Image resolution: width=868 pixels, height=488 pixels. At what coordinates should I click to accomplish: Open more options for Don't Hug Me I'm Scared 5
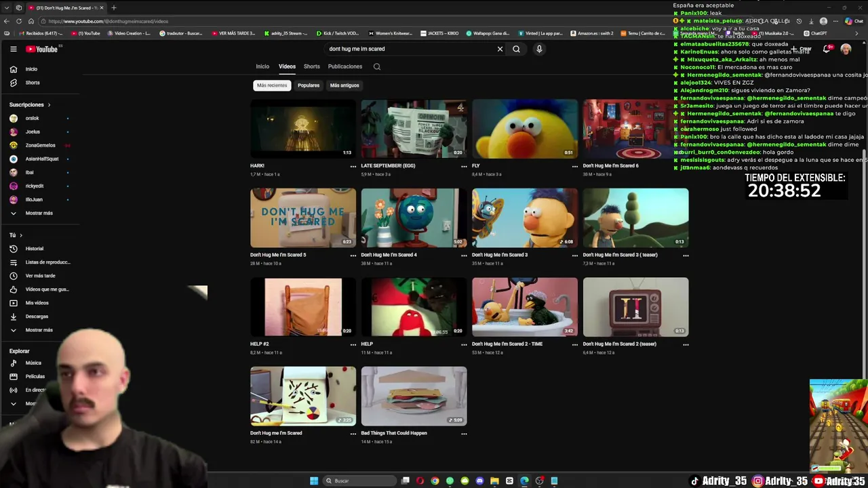click(353, 256)
